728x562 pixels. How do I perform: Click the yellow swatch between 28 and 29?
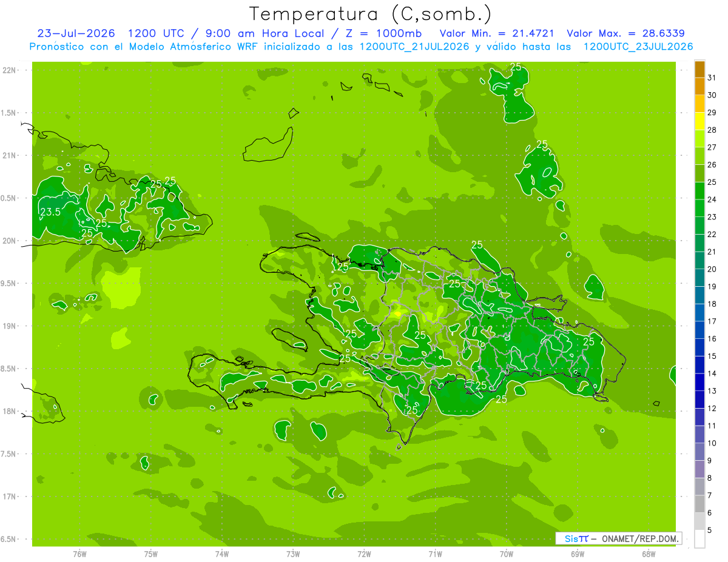(699, 121)
